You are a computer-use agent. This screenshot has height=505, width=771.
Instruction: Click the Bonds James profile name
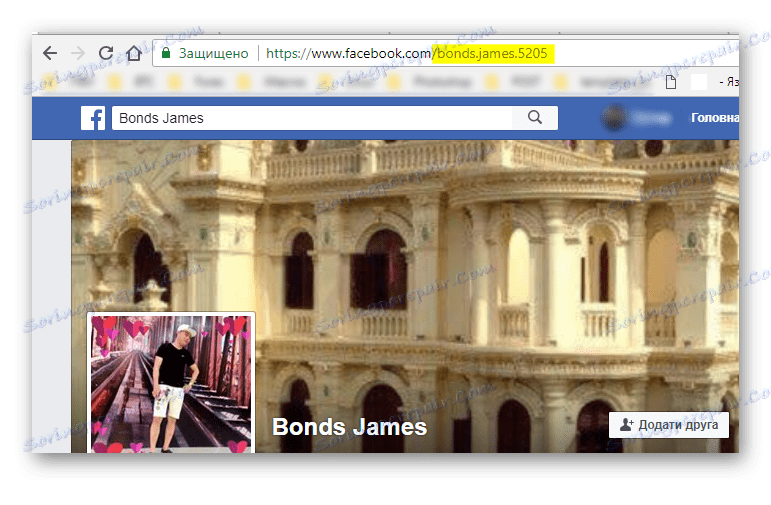(x=350, y=427)
